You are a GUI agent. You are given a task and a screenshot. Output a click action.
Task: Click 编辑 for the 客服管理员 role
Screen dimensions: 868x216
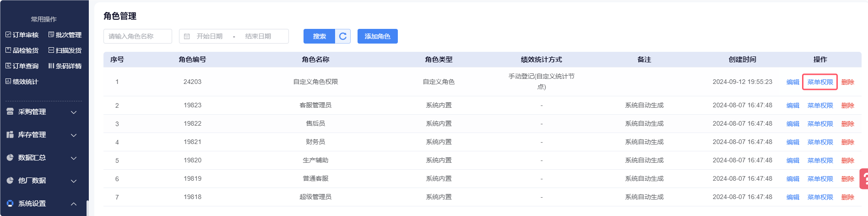[x=792, y=105]
